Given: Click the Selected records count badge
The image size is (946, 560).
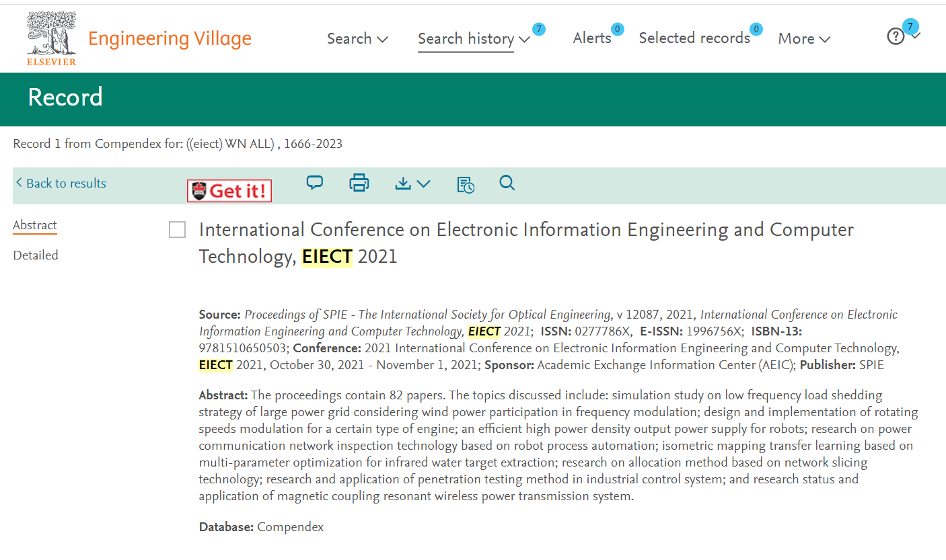Looking at the screenshot, I should [x=756, y=29].
